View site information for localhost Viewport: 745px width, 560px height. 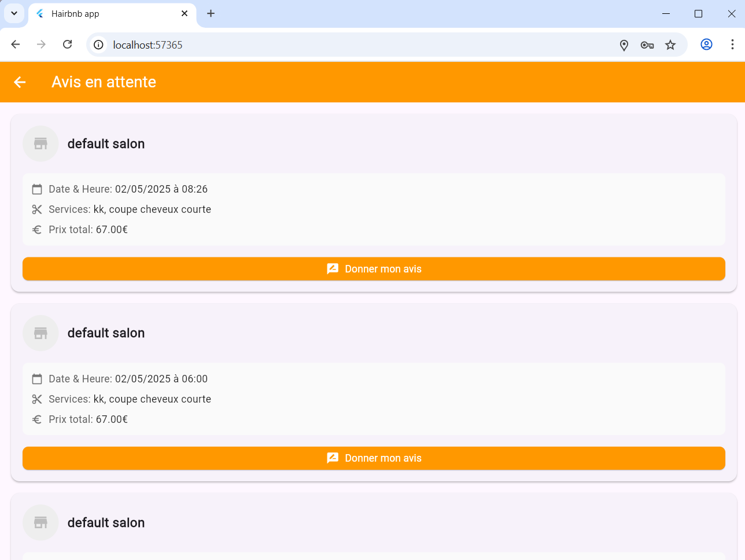[x=99, y=45]
